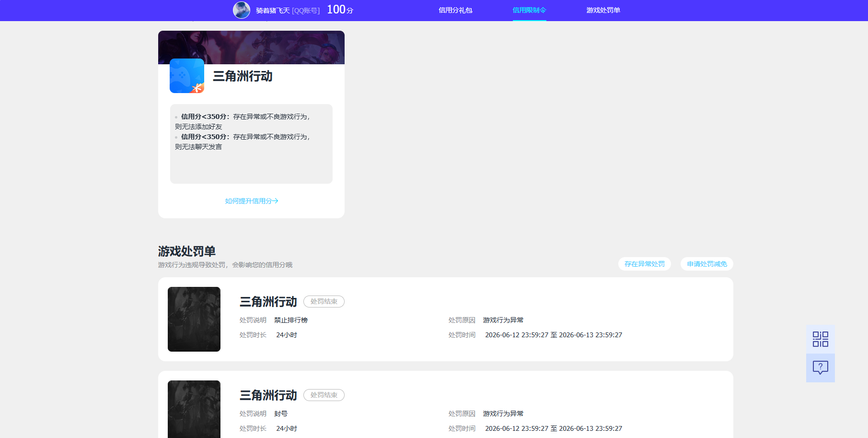Switch to 游戏处罚单 tab
Viewport: 868px width, 438px height.
click(x=603, y=10)
